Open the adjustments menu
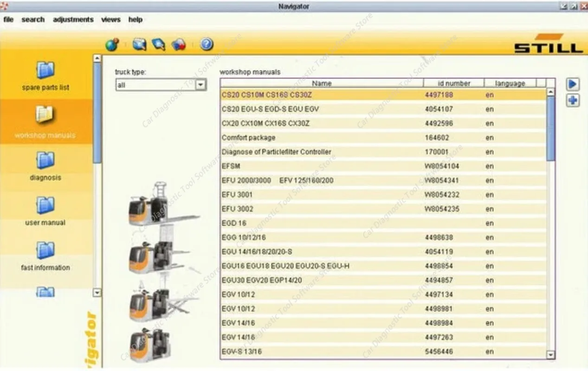588x371 pixels. tap(73, 19)
